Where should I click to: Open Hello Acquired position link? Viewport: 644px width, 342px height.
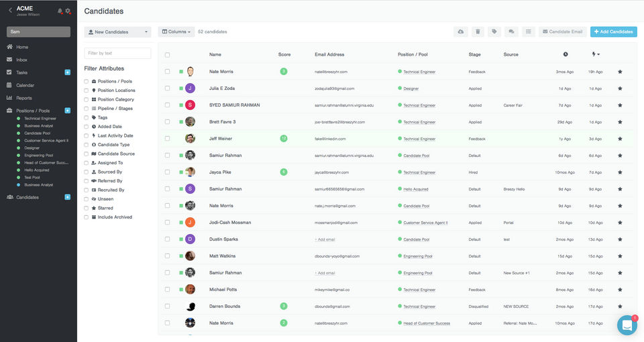(x=416, y=189)
